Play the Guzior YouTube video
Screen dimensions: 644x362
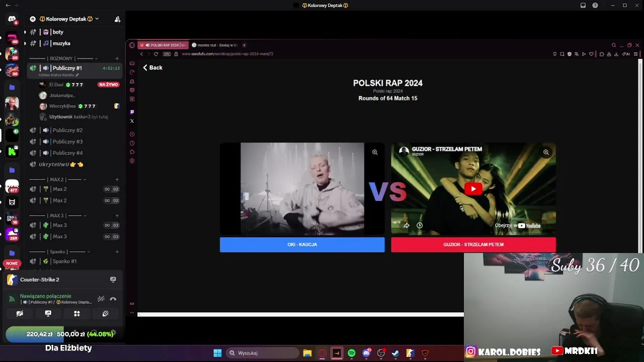[x=473, y=189]
